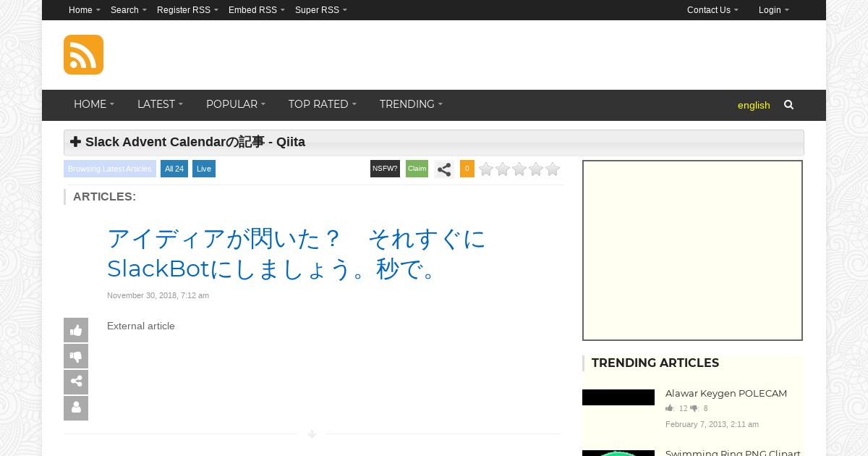This screenshot has height=456, width=868.
Task: Open the Contact Us dropdown
Action: click(x=712, y=10)
